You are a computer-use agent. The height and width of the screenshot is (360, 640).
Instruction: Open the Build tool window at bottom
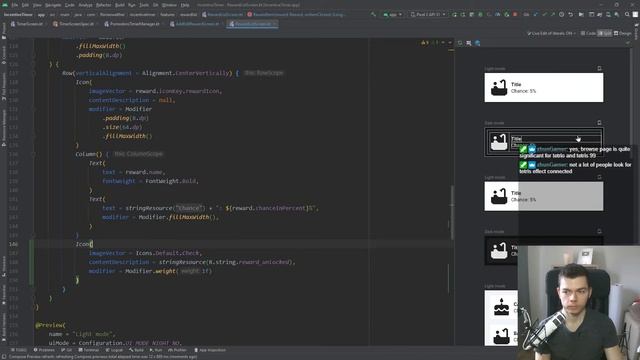(136, 350)
